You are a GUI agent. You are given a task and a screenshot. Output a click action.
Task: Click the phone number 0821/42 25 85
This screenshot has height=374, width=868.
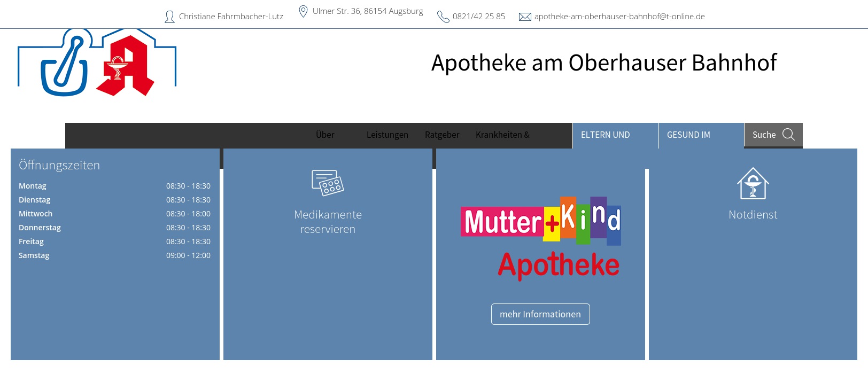pyautogui.click(x=479, y=17)
